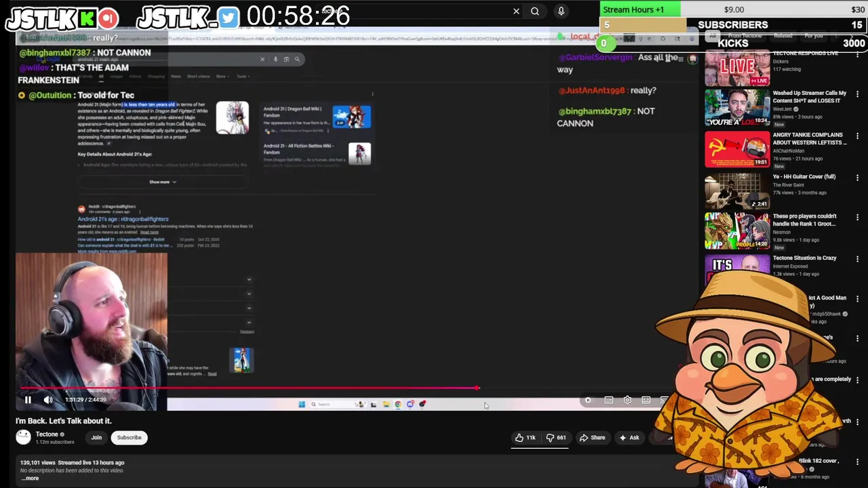Open menu for TECTONE RESPONDS LIVE video

tap(857, 54)
